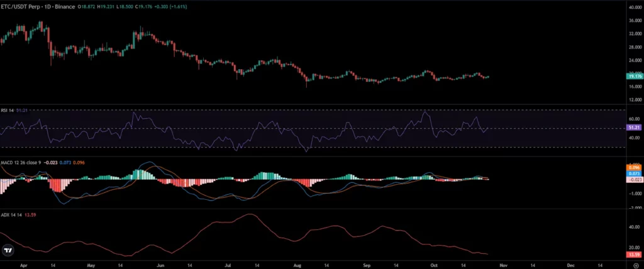Open chart settings gear at axis corner
Viewport: 644px width, 269px height.
[636, 265]
